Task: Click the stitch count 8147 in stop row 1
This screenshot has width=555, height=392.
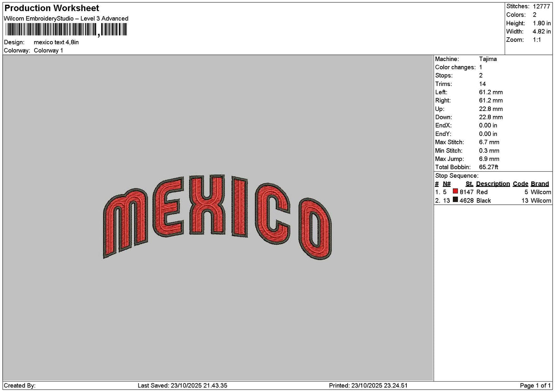Action: [x=467, y=192]
